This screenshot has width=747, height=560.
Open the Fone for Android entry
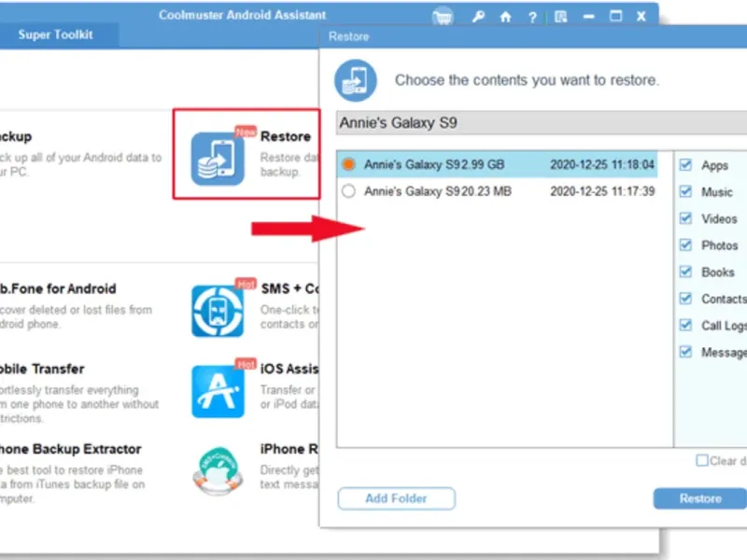(x=58, y=288)
